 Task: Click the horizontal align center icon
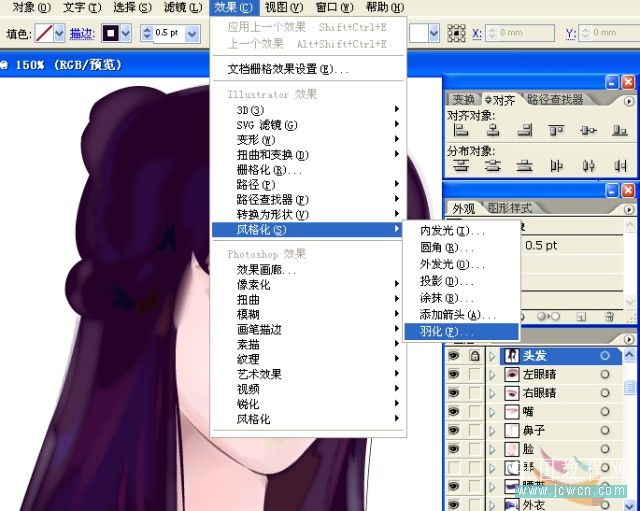pyautogui.click(x=493, y=130)
